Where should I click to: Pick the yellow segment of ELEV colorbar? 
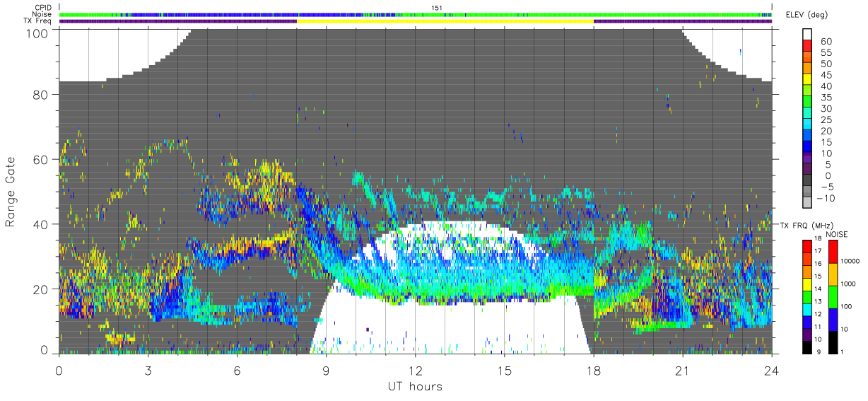coord(807,79)
